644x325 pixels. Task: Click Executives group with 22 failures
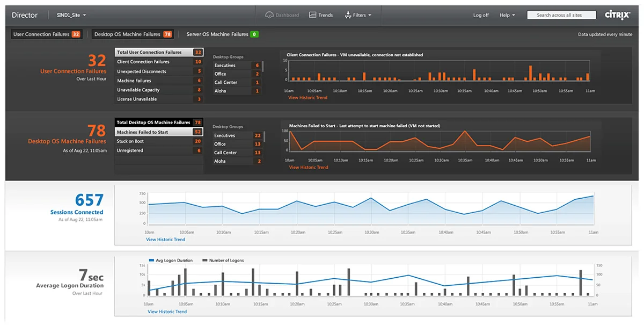point(237,135)
